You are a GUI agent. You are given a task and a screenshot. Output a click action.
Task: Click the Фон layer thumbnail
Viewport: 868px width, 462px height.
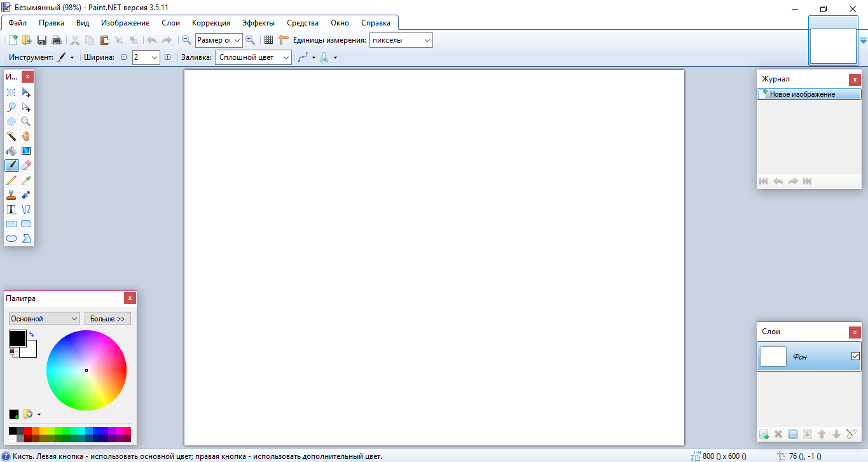[773, 356]
